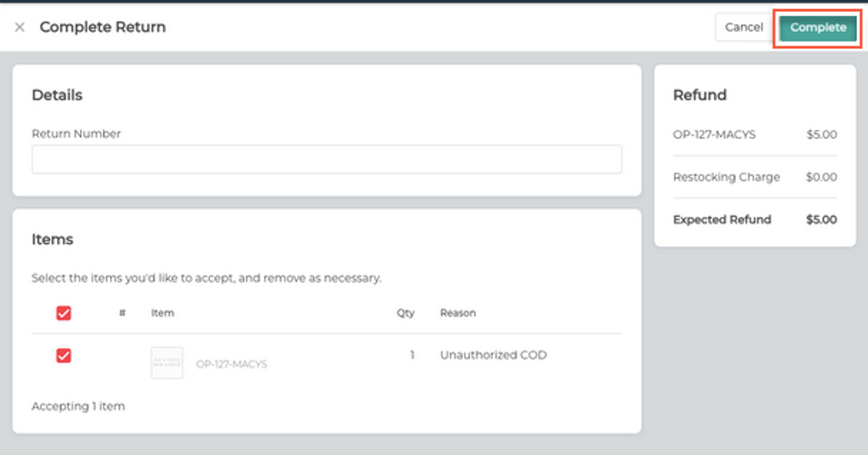
Task: Click OP-127-MACYS line in Refund panel
Action: pyautogui.click(x=755, y=134)
